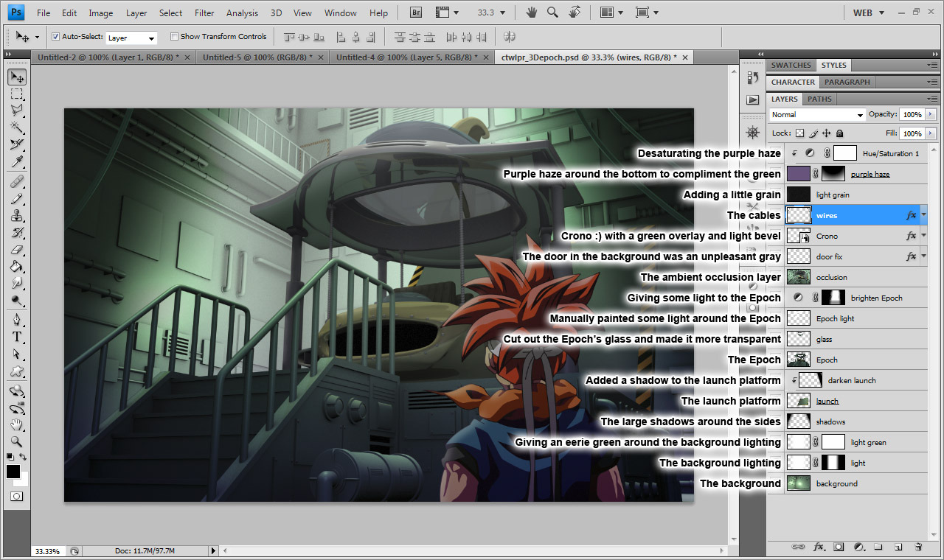Open collapsed Navigator wheel panel icon
Viewport: 944px width, 560px height.
pos(752,133)
